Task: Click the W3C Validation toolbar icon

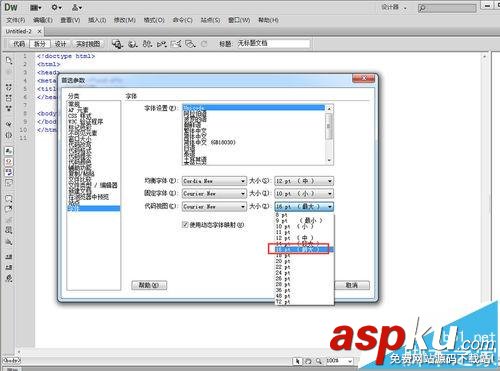Action: pyautogui.click(x=162, y=44)
